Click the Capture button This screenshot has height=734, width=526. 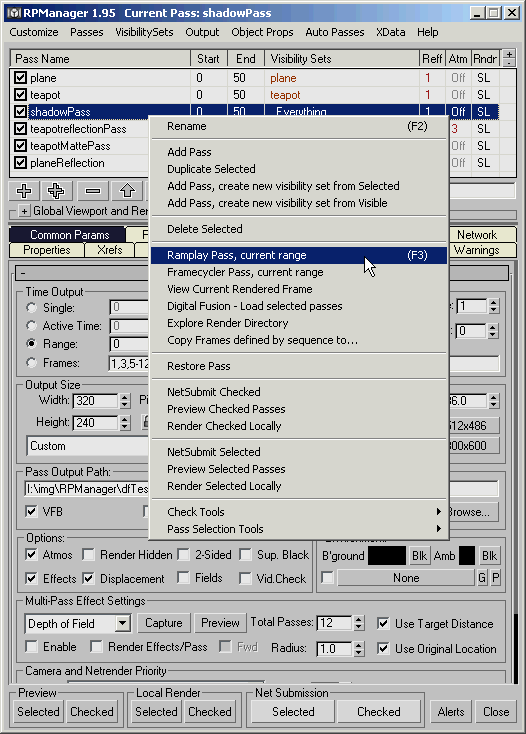click(x=164, y=623)
